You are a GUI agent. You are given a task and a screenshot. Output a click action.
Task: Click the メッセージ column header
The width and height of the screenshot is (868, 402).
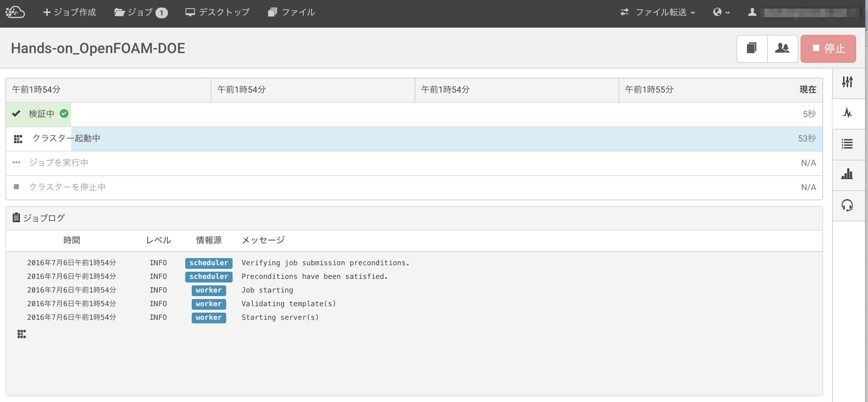click(263, 240)
